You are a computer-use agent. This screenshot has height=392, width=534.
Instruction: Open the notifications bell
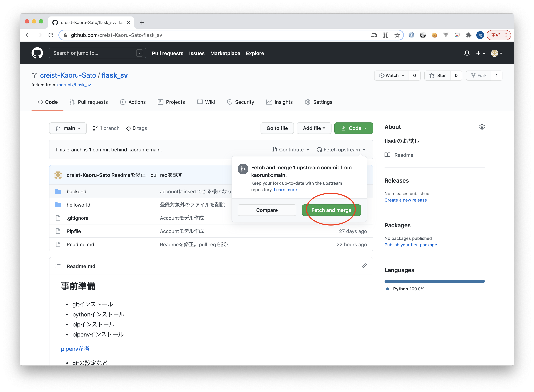point(467,53)
